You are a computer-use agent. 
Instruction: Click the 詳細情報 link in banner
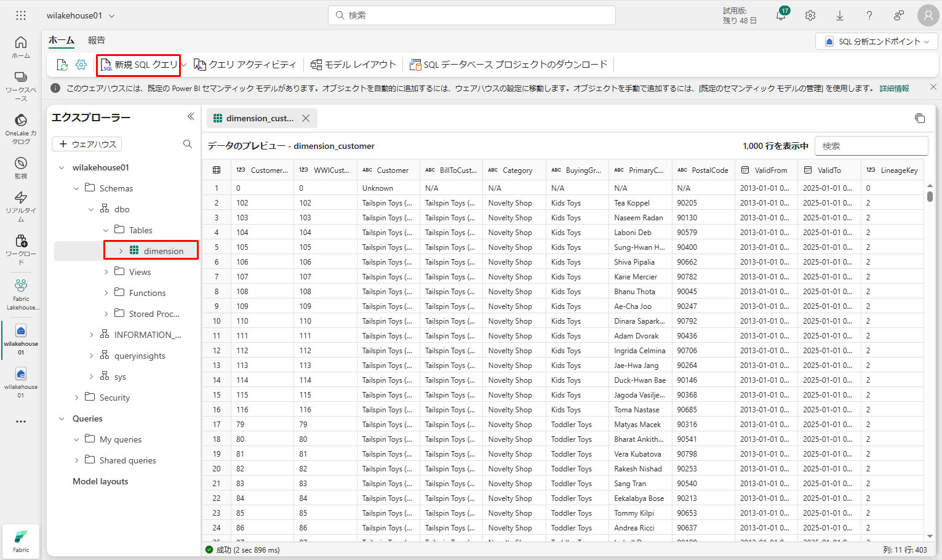(894, 88)
